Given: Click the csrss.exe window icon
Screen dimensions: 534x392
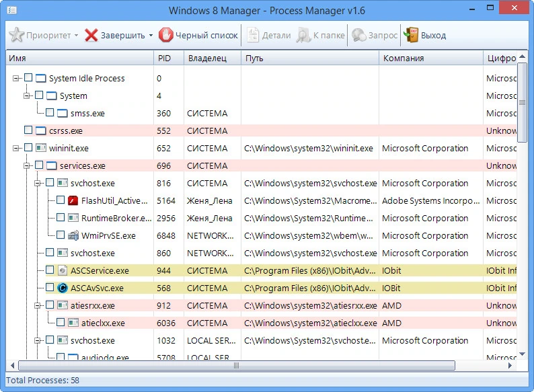Looking at the screenshot, I should tap(41, 131).
